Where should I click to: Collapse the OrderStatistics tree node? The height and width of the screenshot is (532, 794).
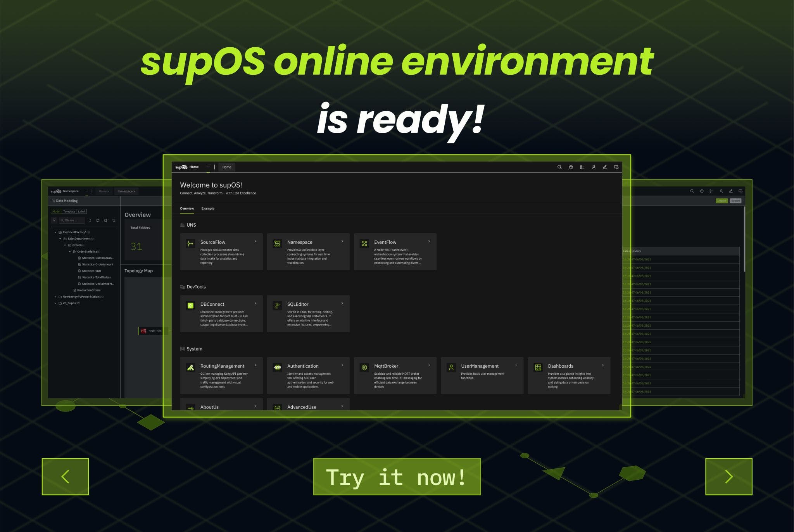(70, 251)
